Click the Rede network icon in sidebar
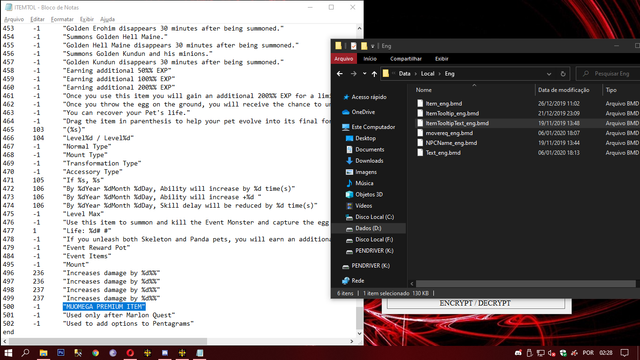This screenshot has width=640, height=360. click(346, 281)
